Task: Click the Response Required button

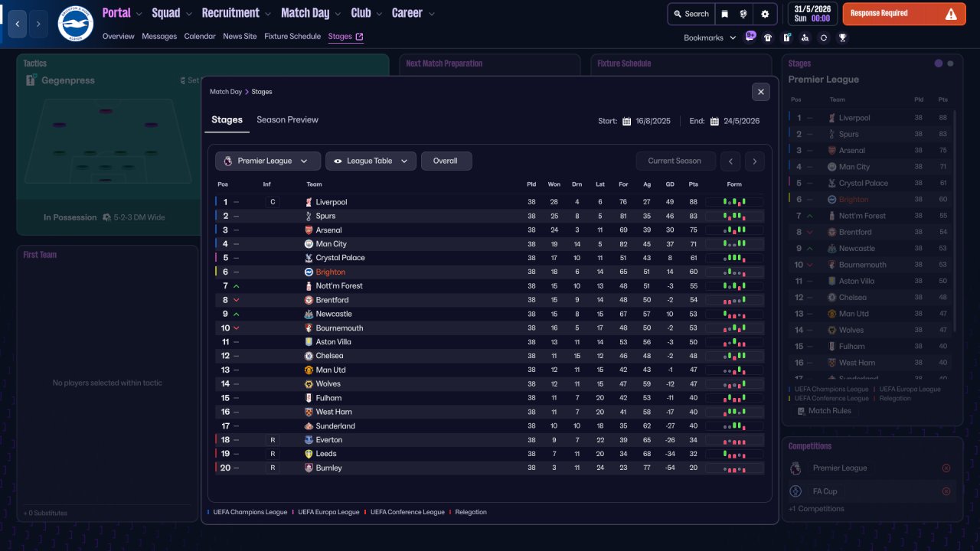Action: click(x=904, y=14)
